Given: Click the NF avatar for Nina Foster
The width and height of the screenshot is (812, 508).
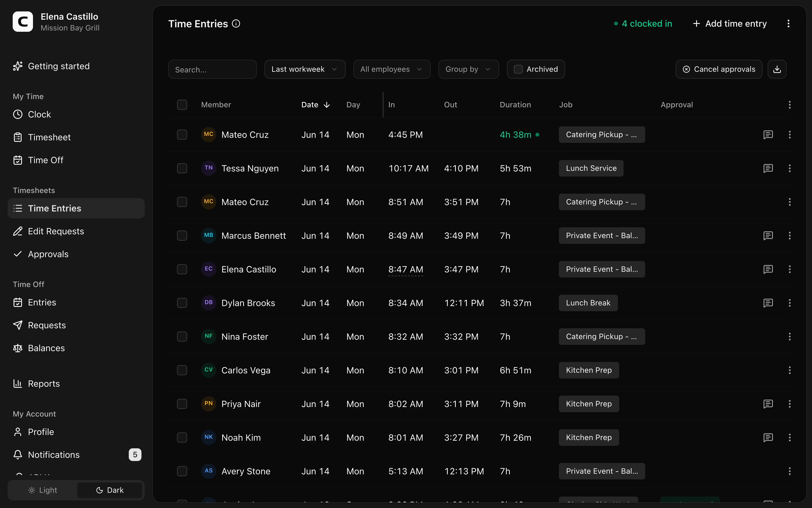Looking at the screenshot, I should click(208, 336).
